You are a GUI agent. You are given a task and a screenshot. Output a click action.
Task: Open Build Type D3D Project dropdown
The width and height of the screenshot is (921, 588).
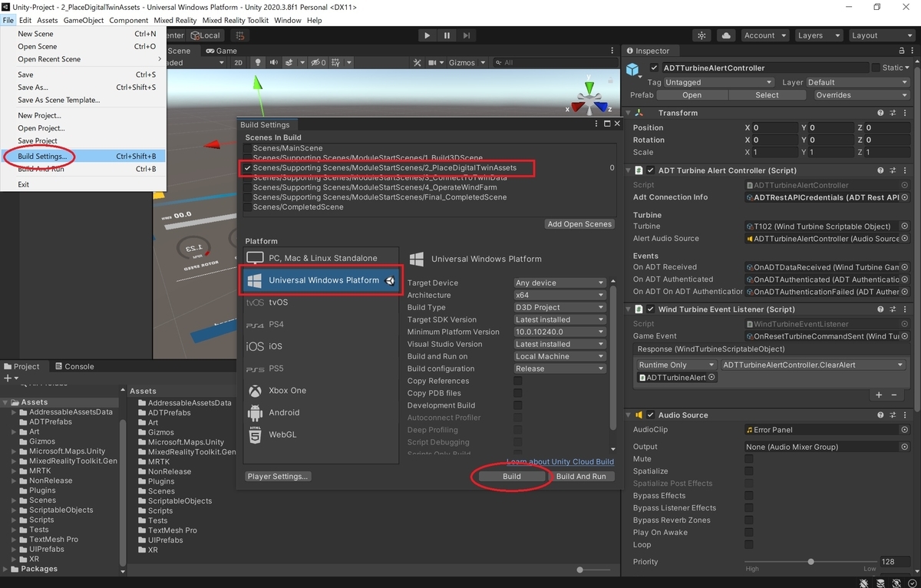560,307
